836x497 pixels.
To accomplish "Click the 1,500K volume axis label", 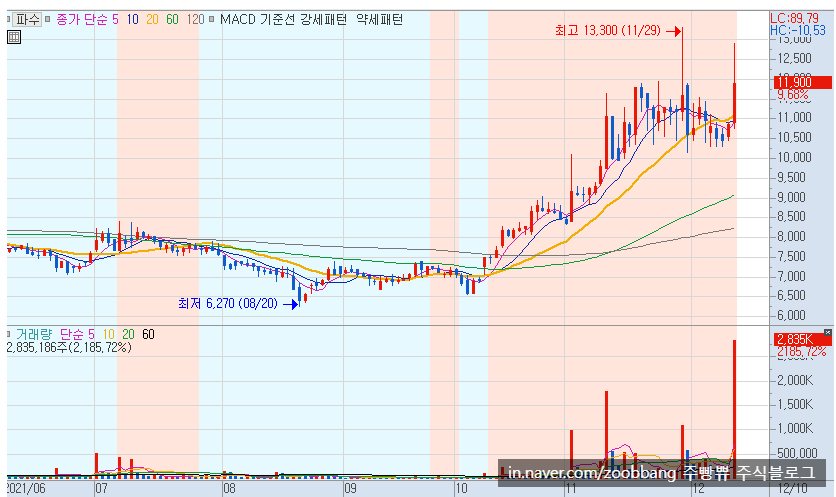I will pyautogui.click(x=794, y=405).
